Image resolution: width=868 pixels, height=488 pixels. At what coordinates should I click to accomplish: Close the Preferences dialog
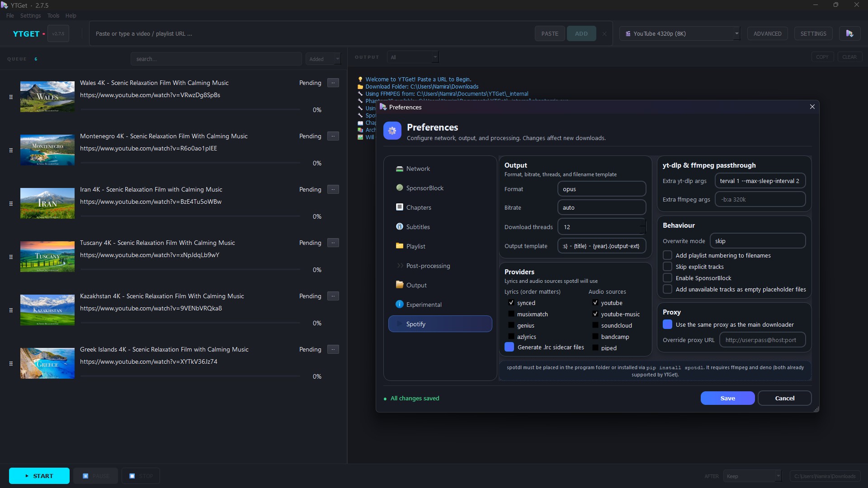point(812,107)
